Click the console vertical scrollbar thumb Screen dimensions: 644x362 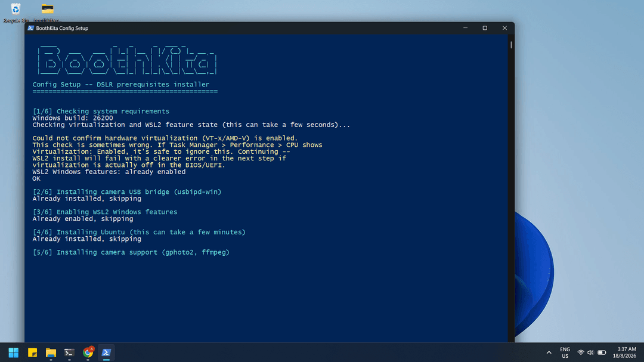click(511, 44)
